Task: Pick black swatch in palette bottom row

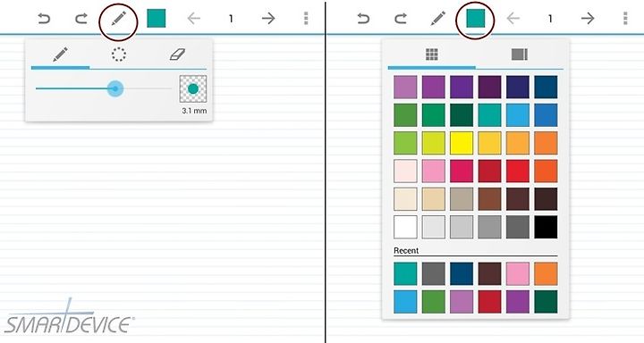Action: pos(546,227)
